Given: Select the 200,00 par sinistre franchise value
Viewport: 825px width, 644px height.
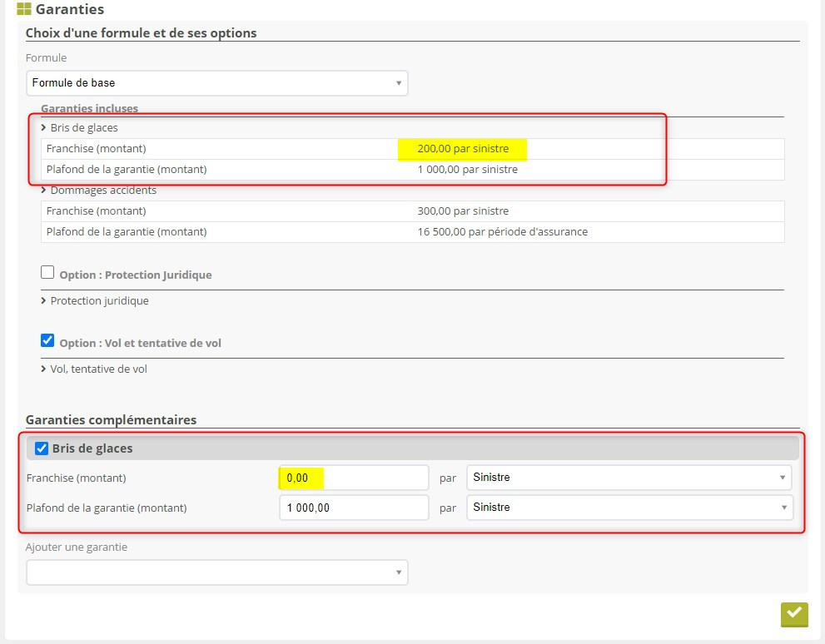Looking at the screenshot, I should coord(463,149).
